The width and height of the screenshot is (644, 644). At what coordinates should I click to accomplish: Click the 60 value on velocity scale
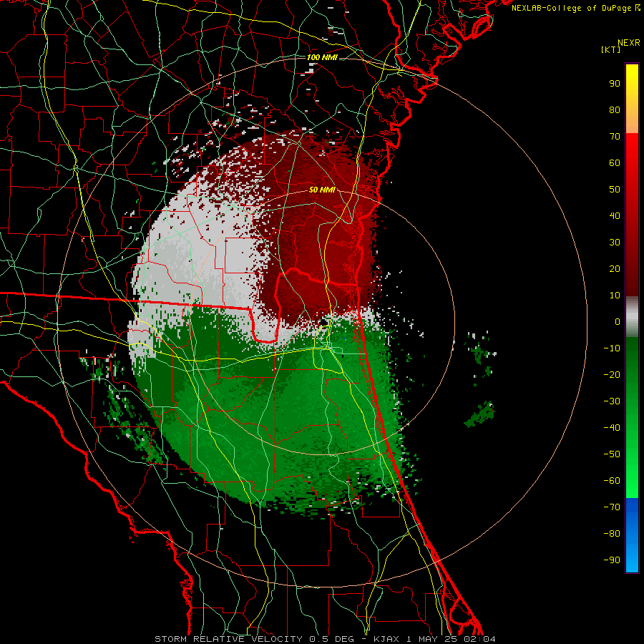(615, 163)
